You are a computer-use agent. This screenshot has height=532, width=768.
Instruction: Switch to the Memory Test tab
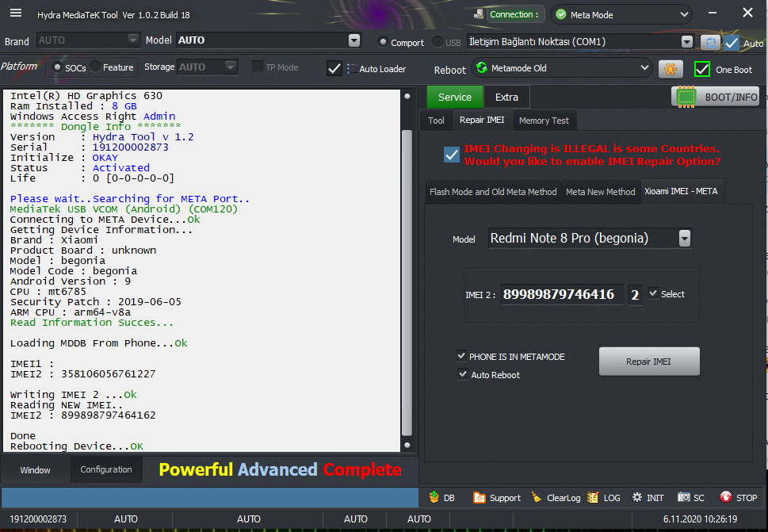544,121
